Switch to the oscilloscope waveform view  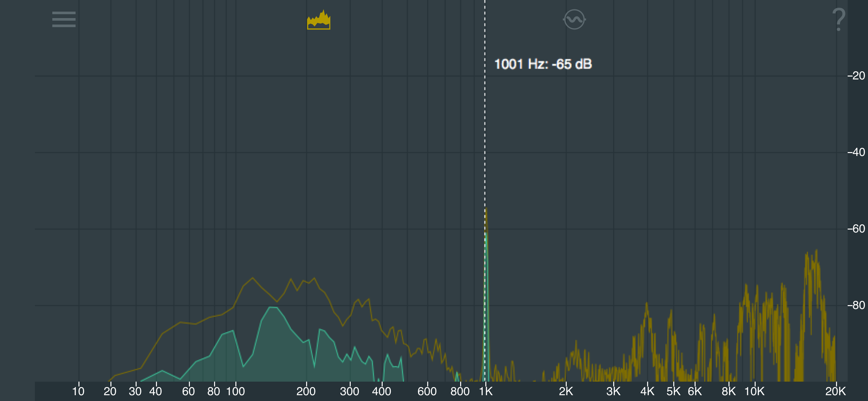(574, 20)
